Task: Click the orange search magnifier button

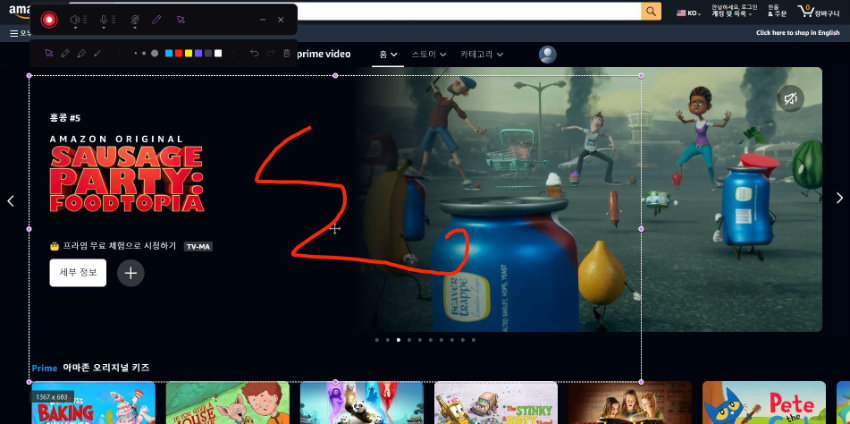Action: (651, 11)
